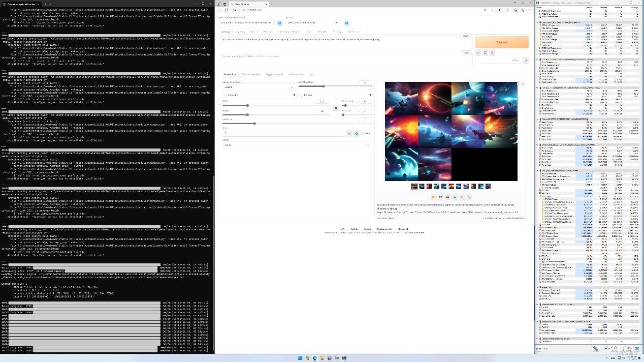
Task: Enable the Refiner checkbox
Action: (x=302, y=95)
